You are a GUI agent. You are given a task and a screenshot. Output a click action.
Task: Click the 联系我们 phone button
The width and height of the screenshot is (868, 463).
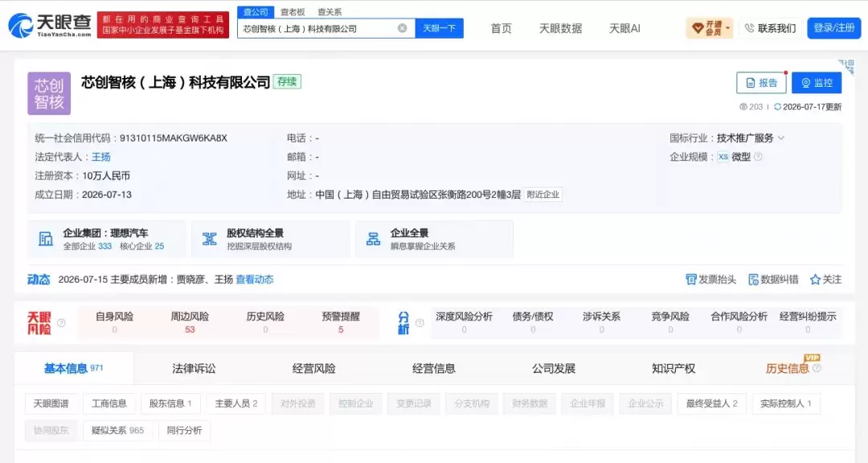pyautogui.click(x=770, y=28)
